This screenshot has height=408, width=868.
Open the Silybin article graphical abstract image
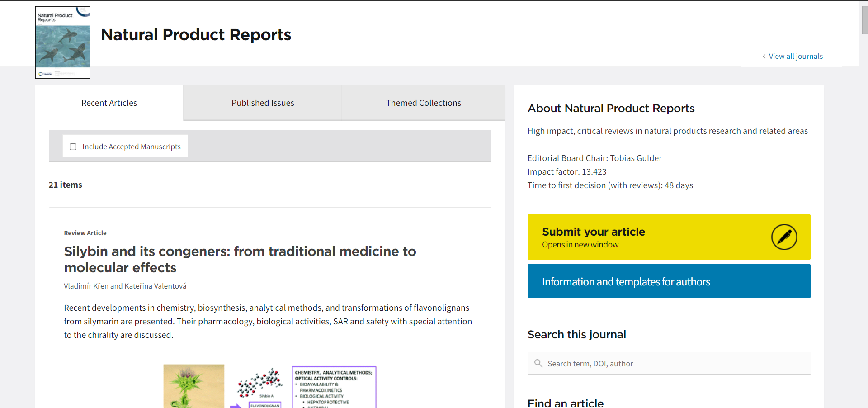(x=270, y=386)
